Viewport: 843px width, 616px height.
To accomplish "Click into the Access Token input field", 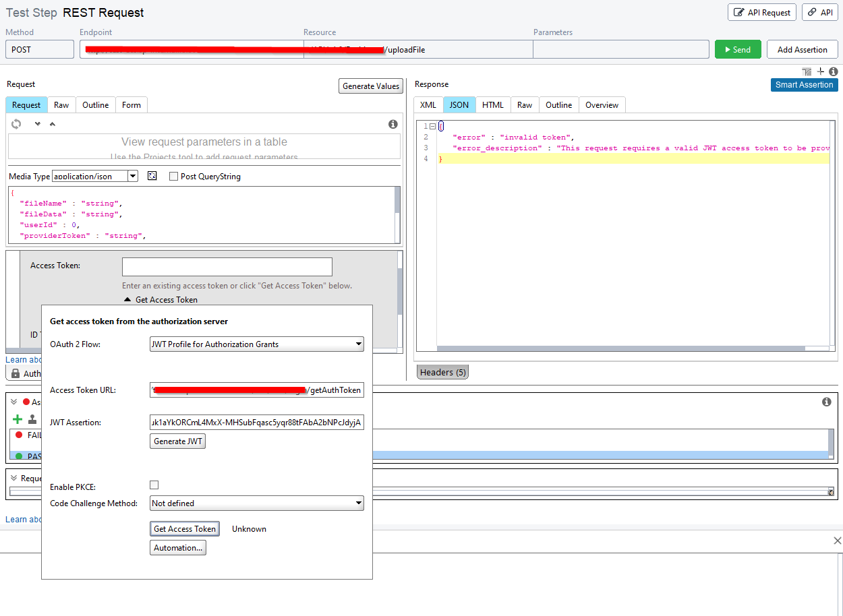I will pos(227,267).
